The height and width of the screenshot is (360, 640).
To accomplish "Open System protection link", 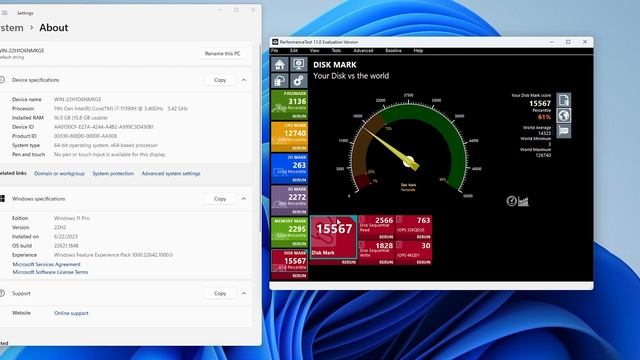I will (113, 173).
